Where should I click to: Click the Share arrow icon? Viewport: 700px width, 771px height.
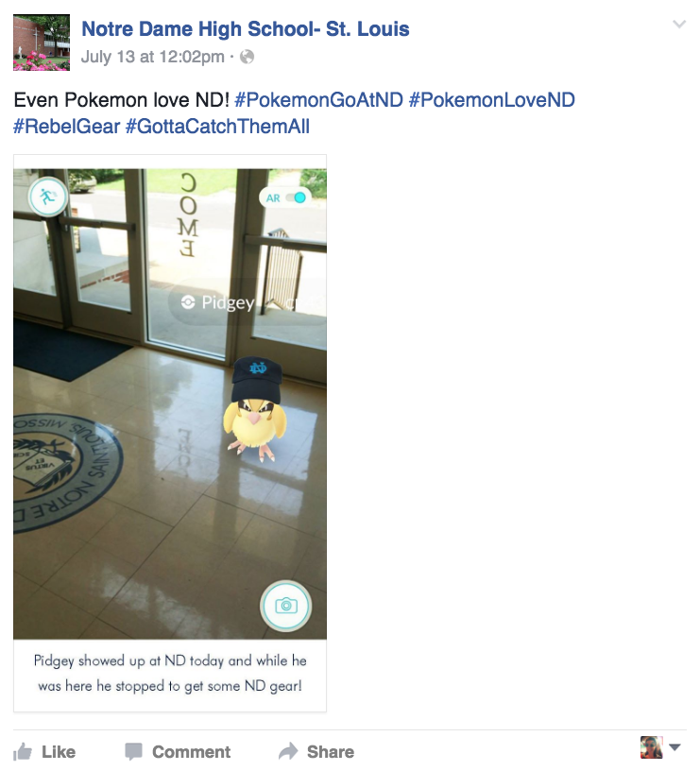pyautogui.click(x=288, y=751)
